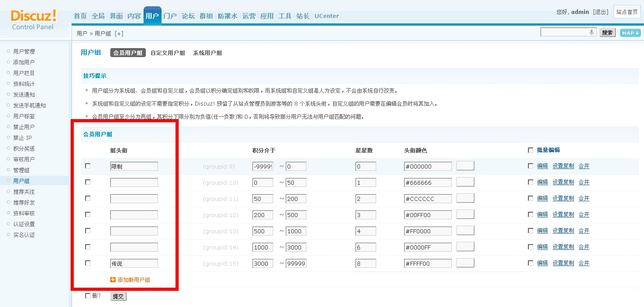This screenshot has height=307, width=644.
Task: Open 实名认证 in the sidebar
Action: pyautogui.click(x=24, y=235)
